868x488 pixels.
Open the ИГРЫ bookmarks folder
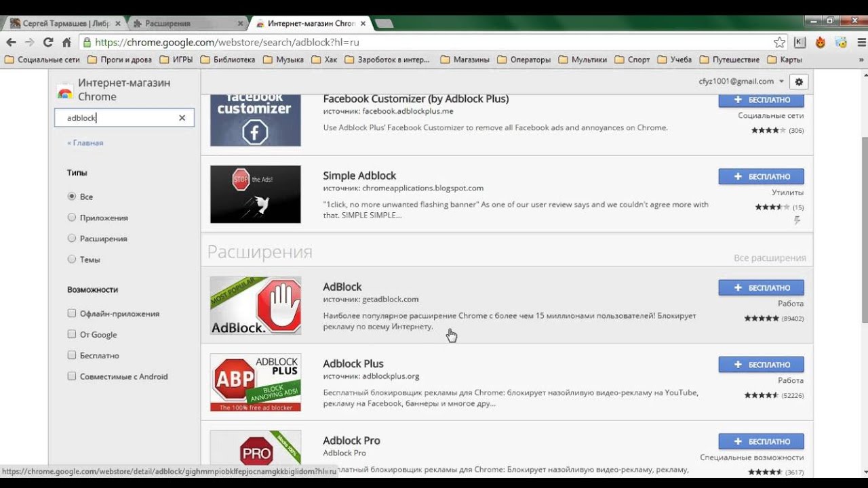tap(176, 60)
